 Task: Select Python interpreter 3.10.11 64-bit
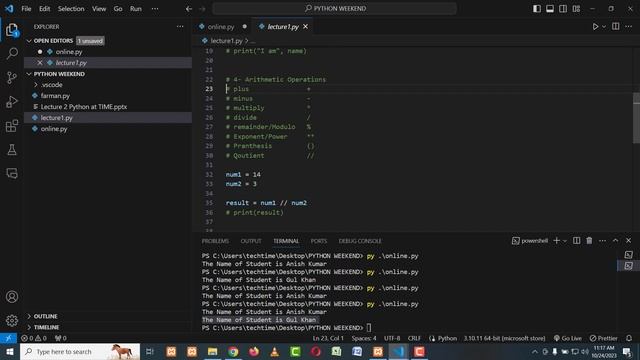(504, 338)
